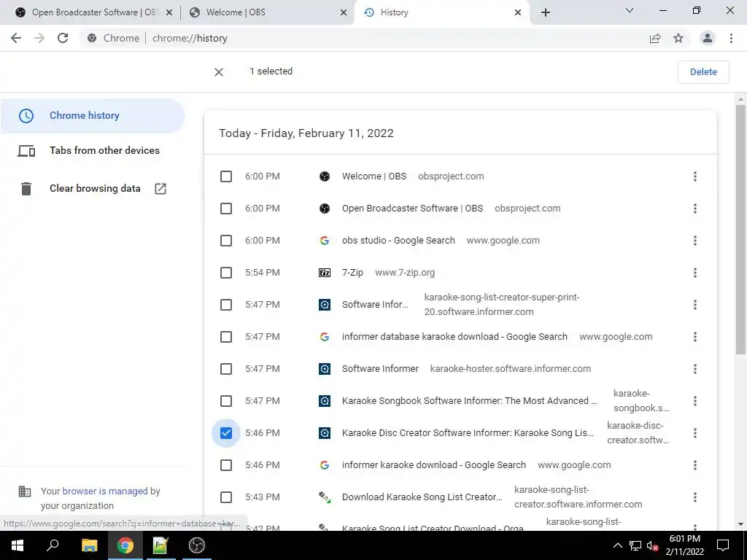The height and width of the screenshot is (560, 747).
Task: Cancel selection with the X icon
Action: point(219,72)
